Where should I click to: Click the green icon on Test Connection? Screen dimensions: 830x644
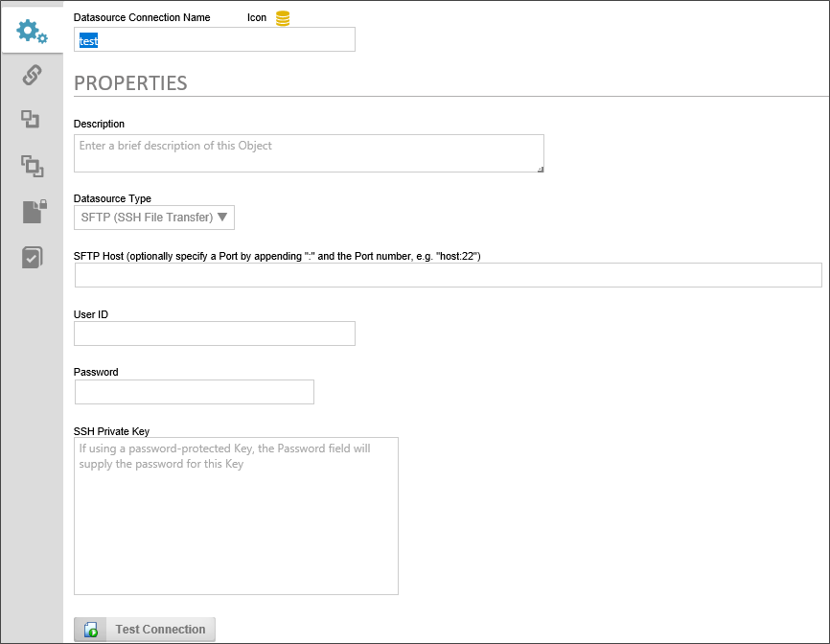90,630
